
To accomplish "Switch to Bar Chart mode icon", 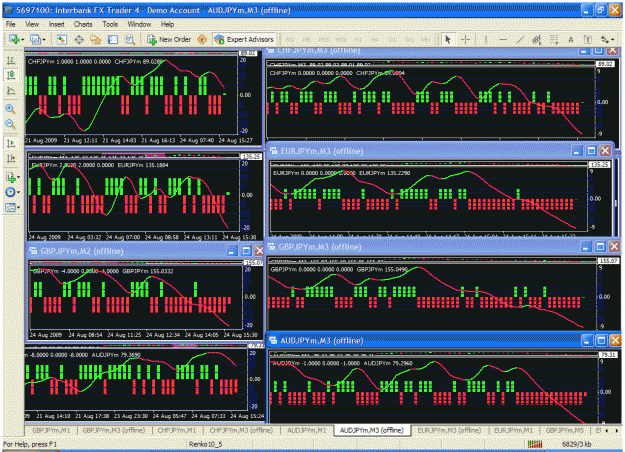I will point(11,61).
